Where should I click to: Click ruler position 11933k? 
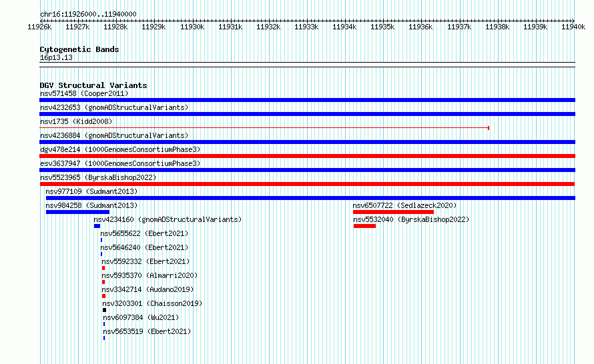[306, 27]
